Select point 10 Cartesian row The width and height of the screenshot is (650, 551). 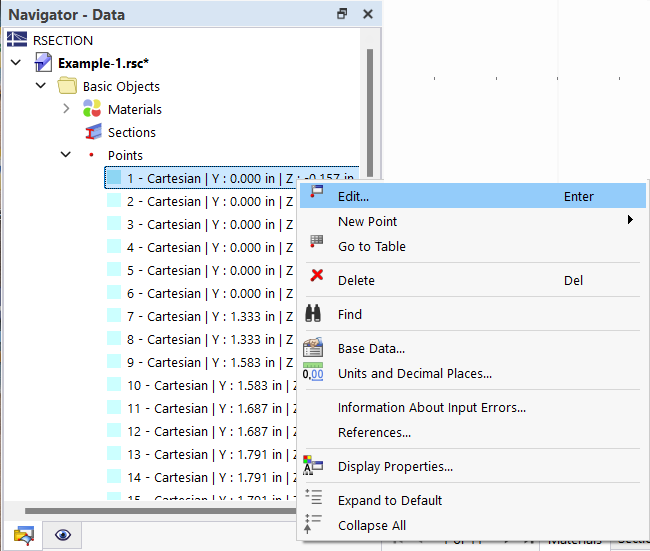tap(201, 385)
